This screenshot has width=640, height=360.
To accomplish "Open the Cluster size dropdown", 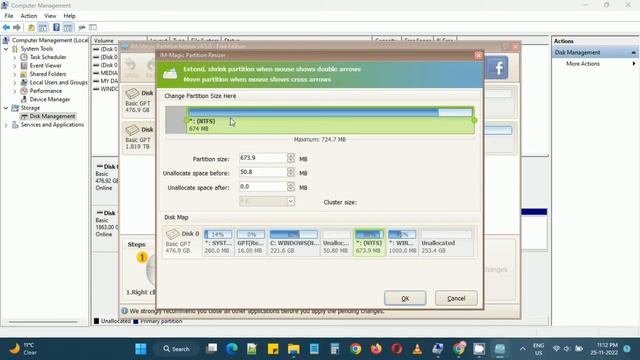I will click(x=291, y=201).
